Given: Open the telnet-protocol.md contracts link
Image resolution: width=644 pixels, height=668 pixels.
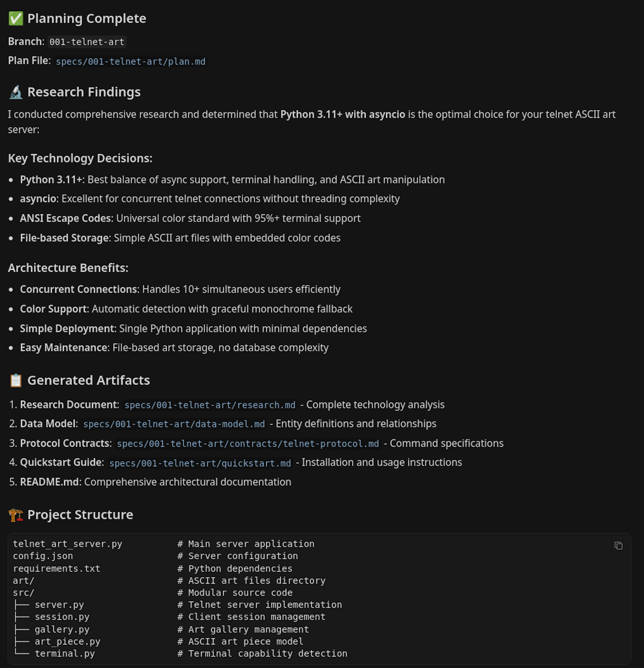Looking at the screenshot, I should 248,443.
